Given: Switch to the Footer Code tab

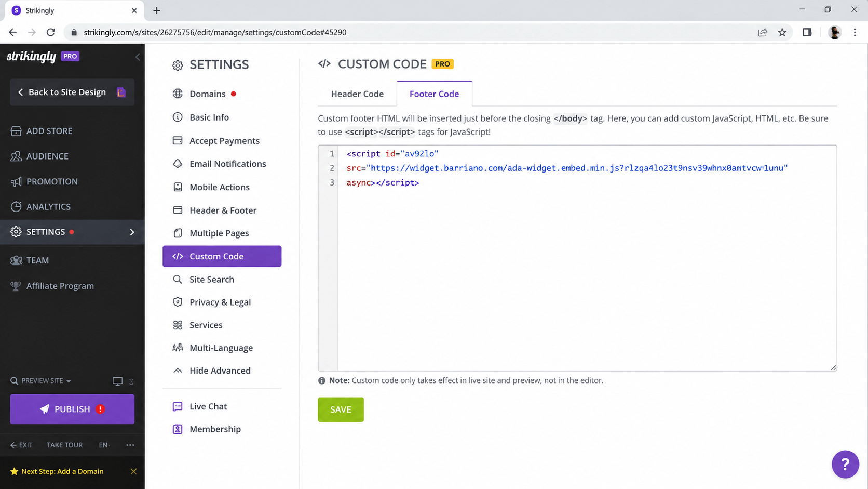Looking at the screenshot, I should (x=435, y=94).
